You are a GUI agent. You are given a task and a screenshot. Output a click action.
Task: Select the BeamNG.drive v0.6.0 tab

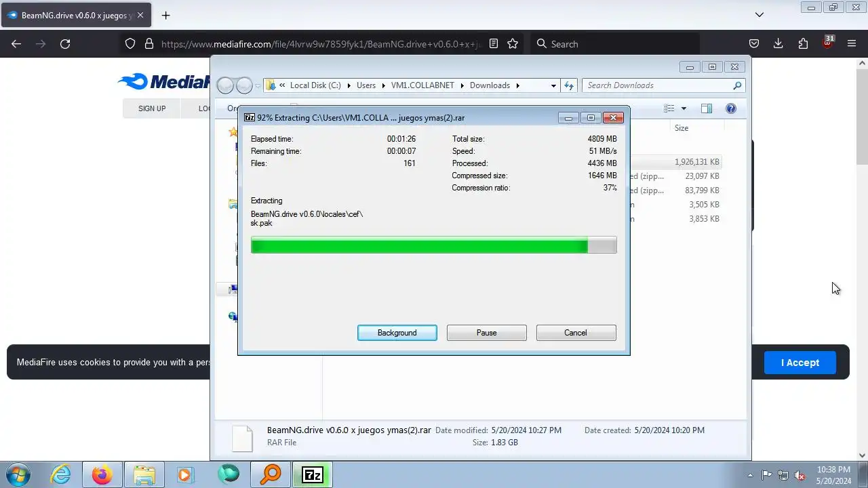tap(75, 15)
